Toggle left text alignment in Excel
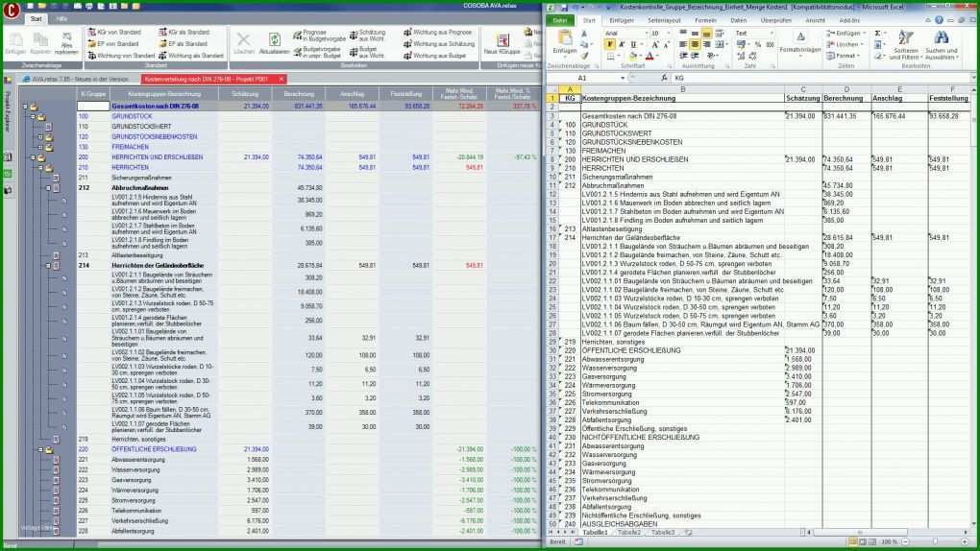 pos(682,45)
